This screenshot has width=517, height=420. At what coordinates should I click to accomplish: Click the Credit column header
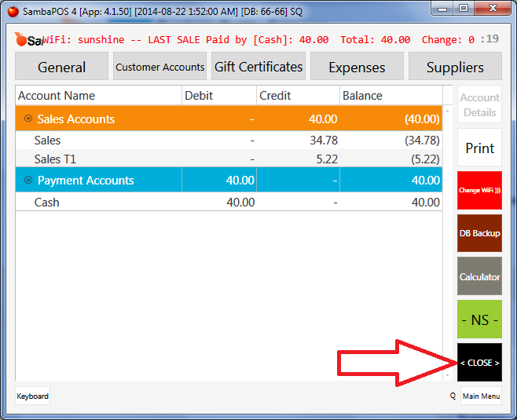click(298, 96)
